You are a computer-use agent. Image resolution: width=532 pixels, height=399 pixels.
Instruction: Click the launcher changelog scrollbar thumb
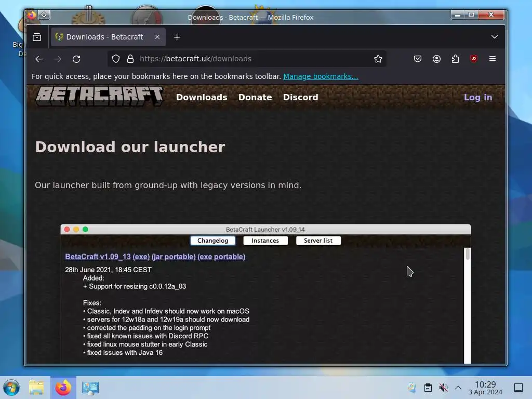(468, 254)
